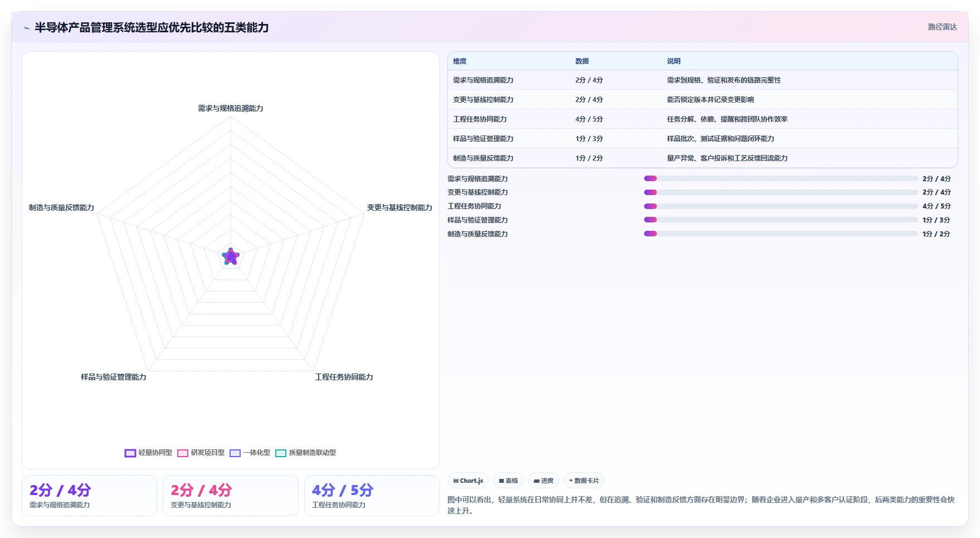Image resolution: width=980 pixels, height=538 pixels.
Task: Click table value 1分 / 2分
Action: (x=589, y=158)
